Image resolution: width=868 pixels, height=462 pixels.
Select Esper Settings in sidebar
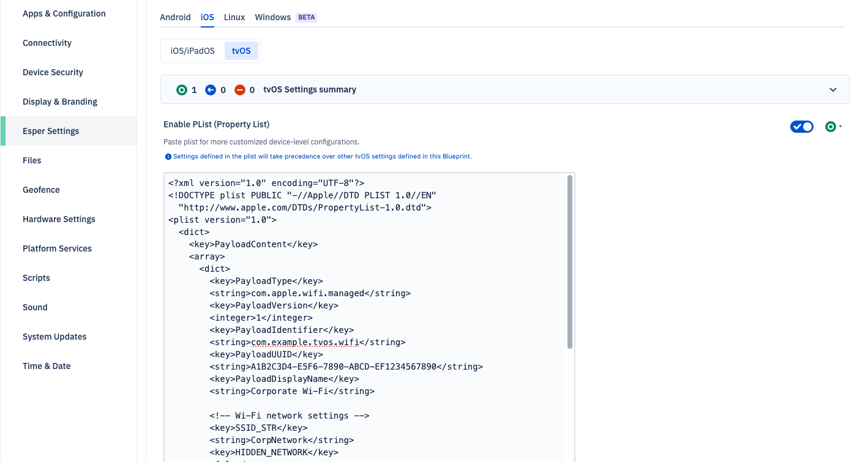69,131
